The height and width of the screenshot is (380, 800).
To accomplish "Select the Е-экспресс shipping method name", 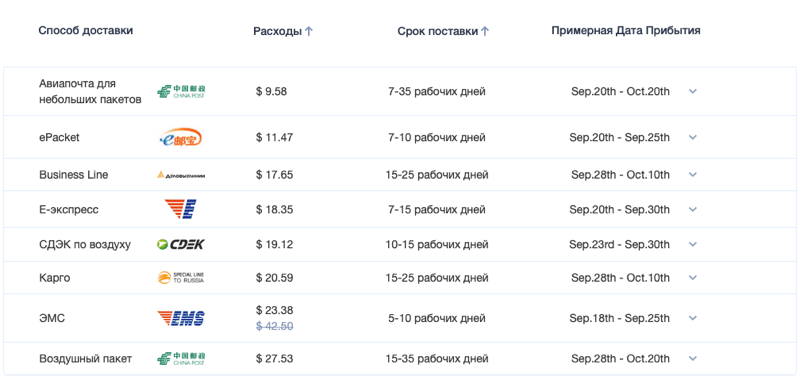I will coord(69,210).
